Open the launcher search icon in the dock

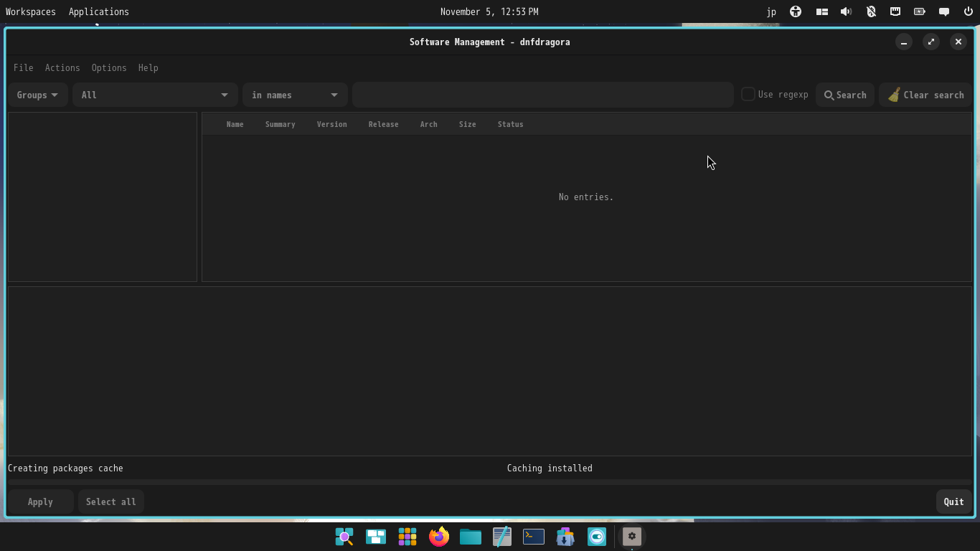[x=344, y=537]
